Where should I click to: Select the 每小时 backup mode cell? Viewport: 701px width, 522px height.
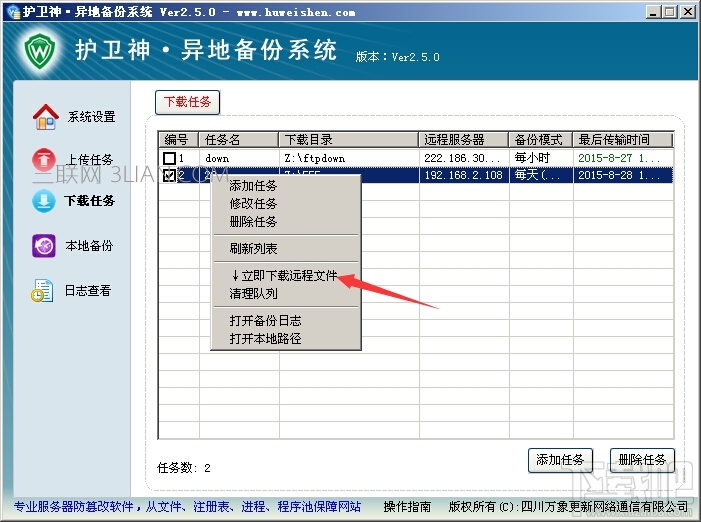[x=532, y=158]
